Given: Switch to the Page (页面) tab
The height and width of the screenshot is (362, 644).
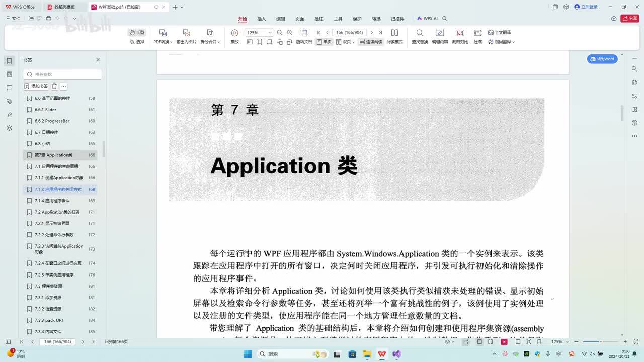Looking at the screenshot, I should (300, 19).
